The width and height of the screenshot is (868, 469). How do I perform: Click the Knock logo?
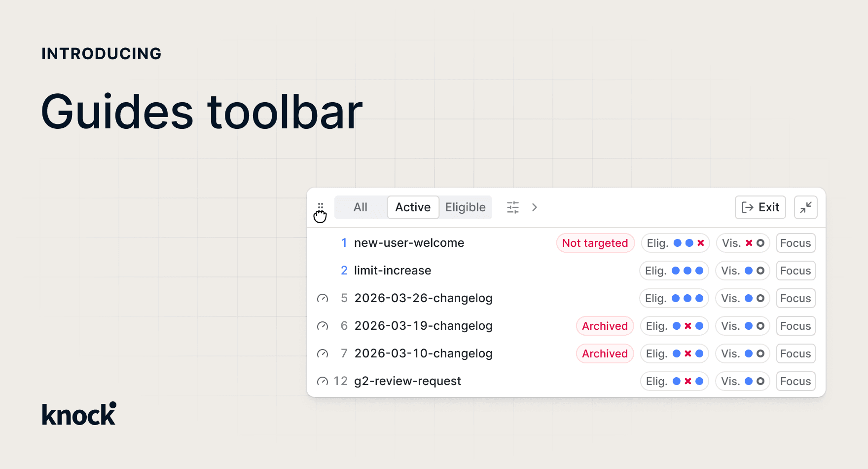coord(79,414)
